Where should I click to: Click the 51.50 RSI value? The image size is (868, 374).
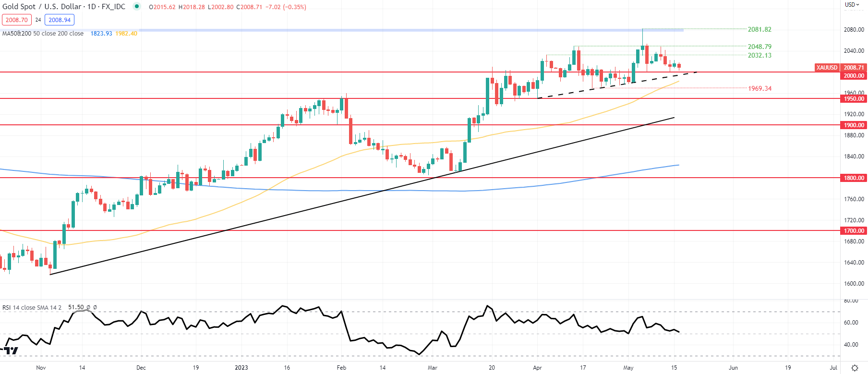[x=76, y=307]
